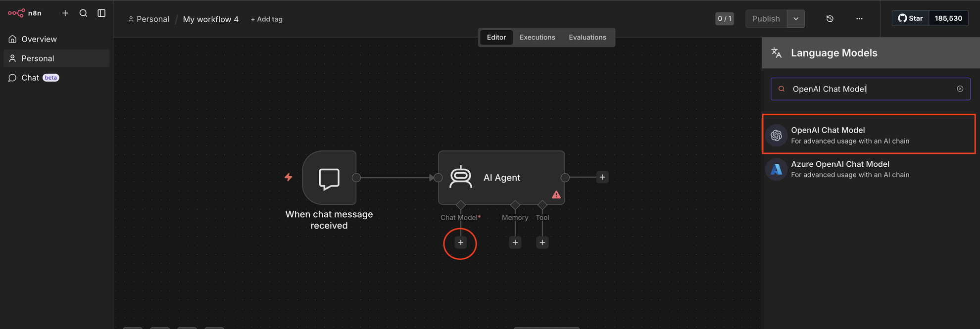Click the AI Agent output connector circle
The image size is (980, 329).
(x=565, y=178)
